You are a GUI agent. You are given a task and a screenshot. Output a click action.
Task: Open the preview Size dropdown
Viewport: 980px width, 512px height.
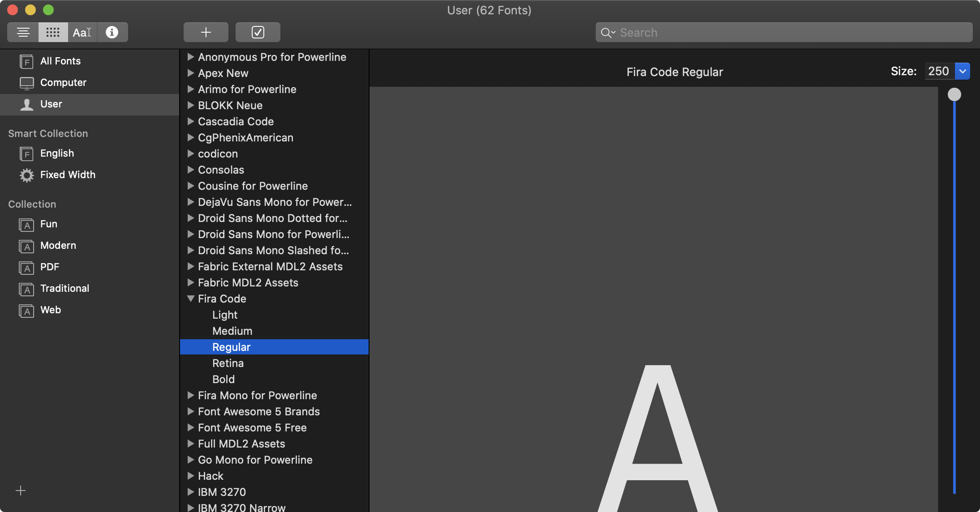tap(963, 71)
